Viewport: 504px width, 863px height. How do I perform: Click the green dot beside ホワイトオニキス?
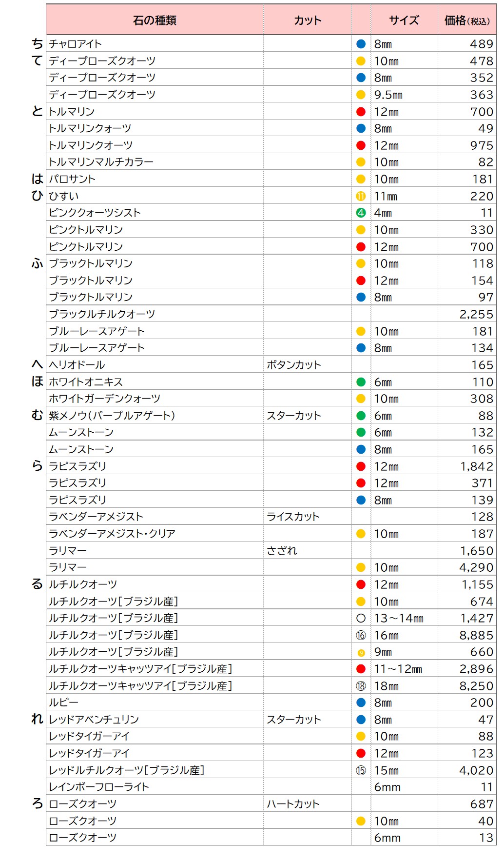pyautogui.click(x=361, y=382)
